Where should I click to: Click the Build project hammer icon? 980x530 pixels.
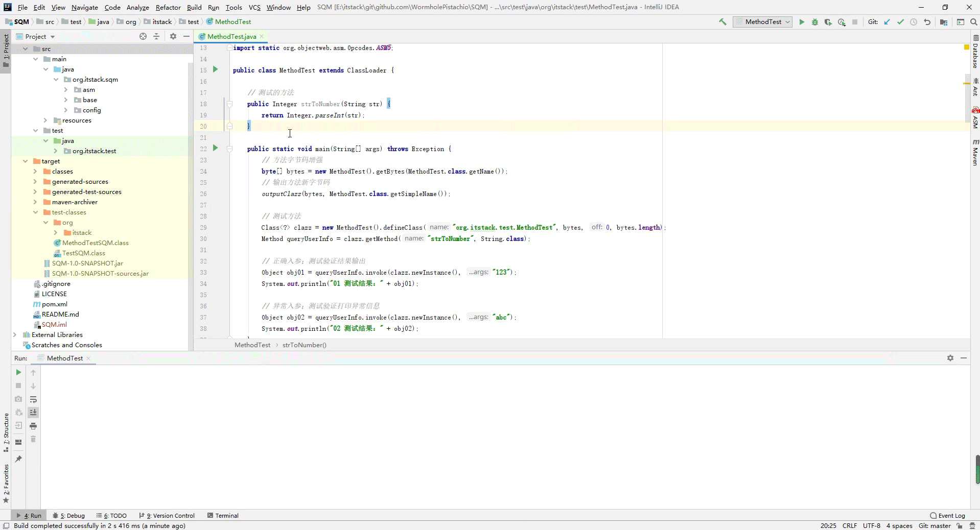(722, 22)
